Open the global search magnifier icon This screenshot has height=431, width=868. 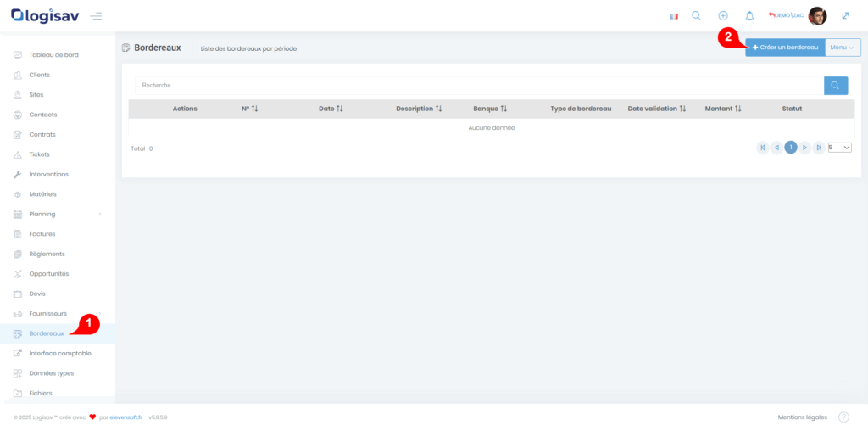click(x=696, y=16)
